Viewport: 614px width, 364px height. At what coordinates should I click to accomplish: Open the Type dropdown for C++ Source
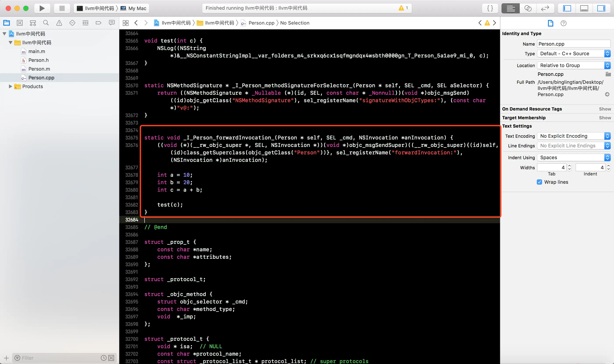click(x=573, y=54)
